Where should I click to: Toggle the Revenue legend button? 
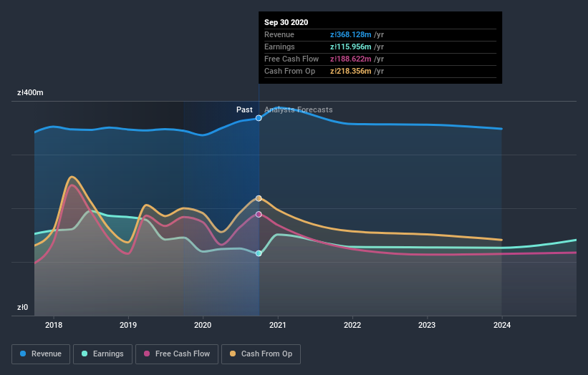[41, 354]
